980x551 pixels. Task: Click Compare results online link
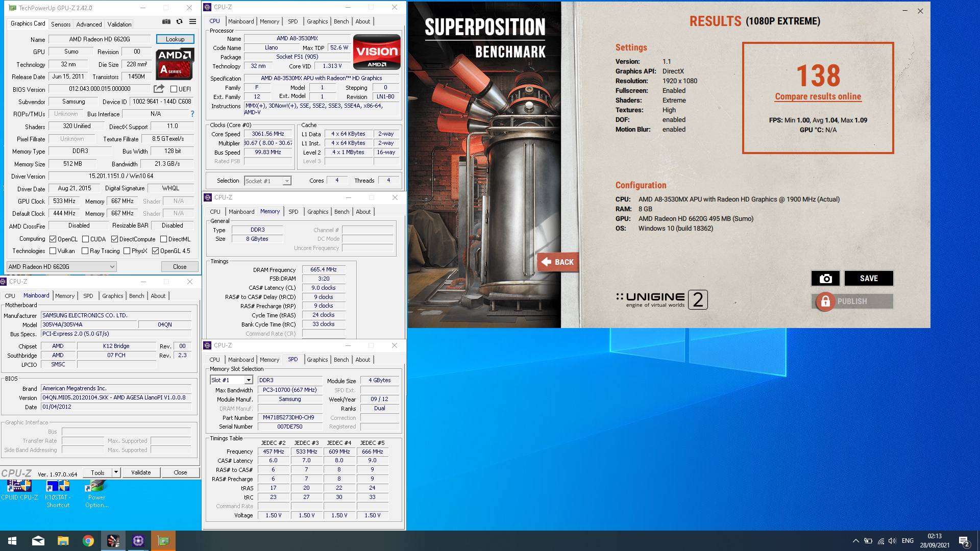pyautogui.click(x=818, y=96)
